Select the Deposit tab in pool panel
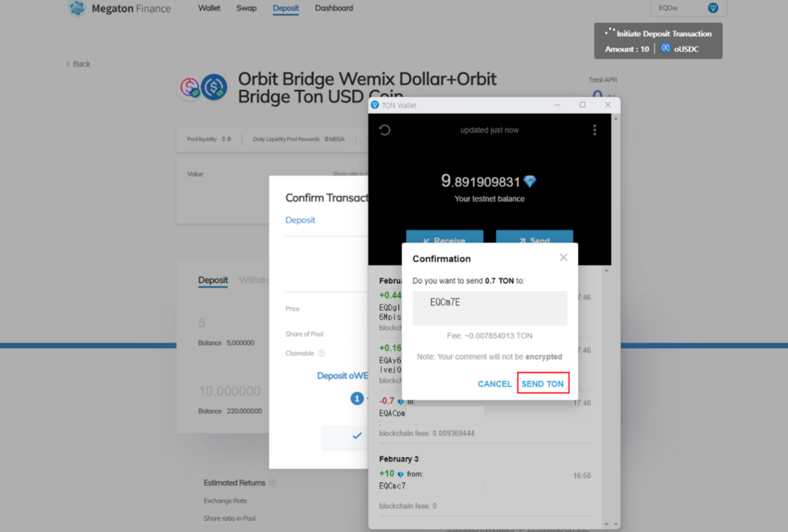Viewport: 788px width, 532px height. (213, 280)
